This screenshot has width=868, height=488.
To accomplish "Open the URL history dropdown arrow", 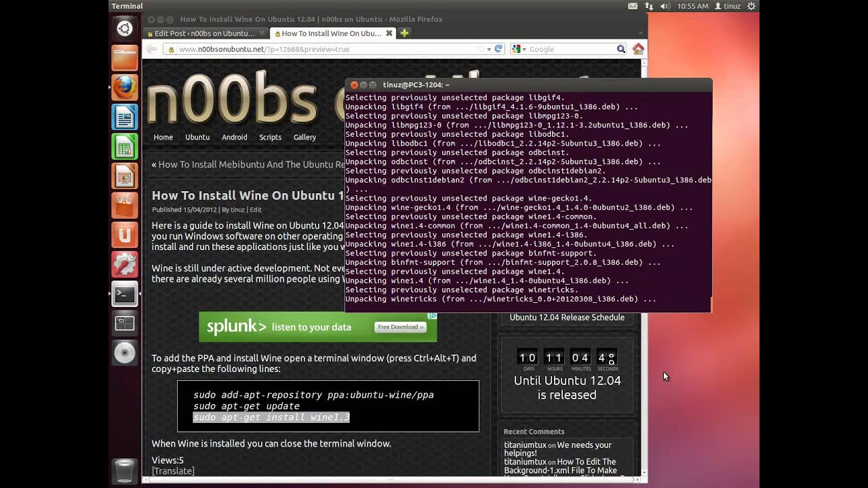I will (x=489, y=49).
